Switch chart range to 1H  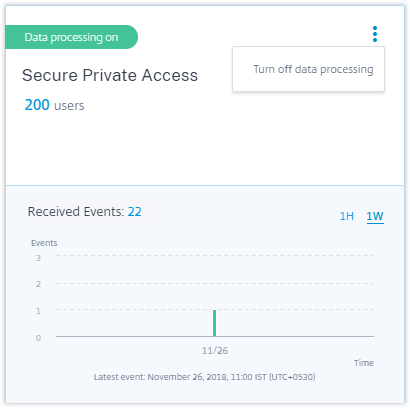coord(347,216)
